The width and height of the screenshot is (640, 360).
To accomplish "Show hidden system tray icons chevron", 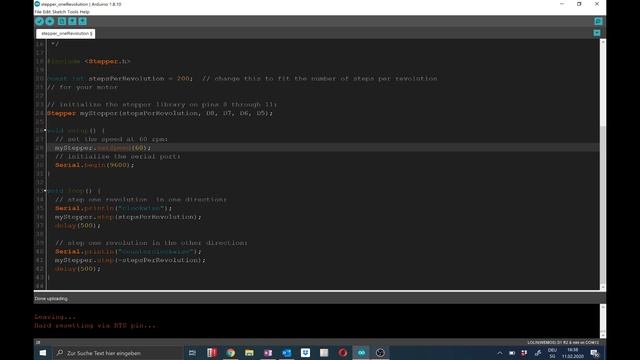I will point(500,353).
